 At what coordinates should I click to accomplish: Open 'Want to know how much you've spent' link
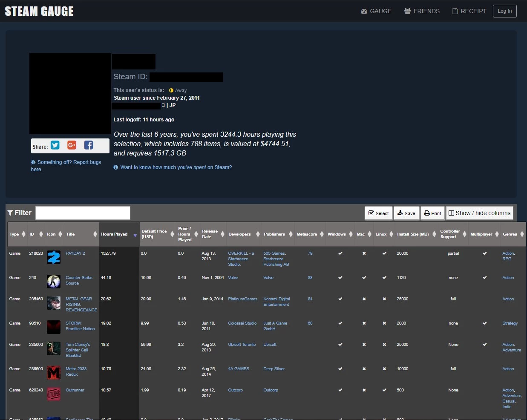pyautogui.click(x=173, y=167)
